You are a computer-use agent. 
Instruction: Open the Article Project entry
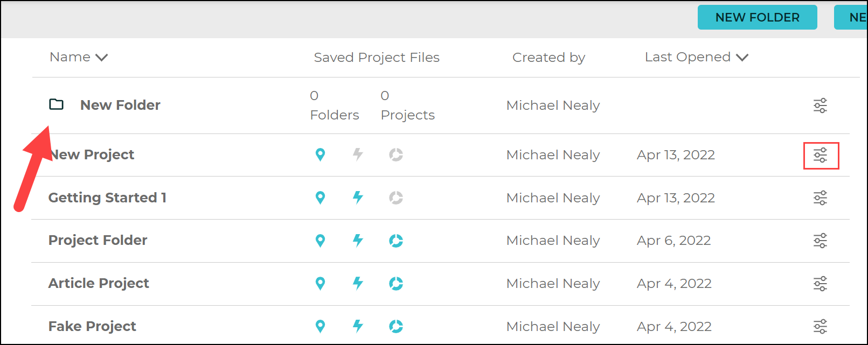click(99, 284)
